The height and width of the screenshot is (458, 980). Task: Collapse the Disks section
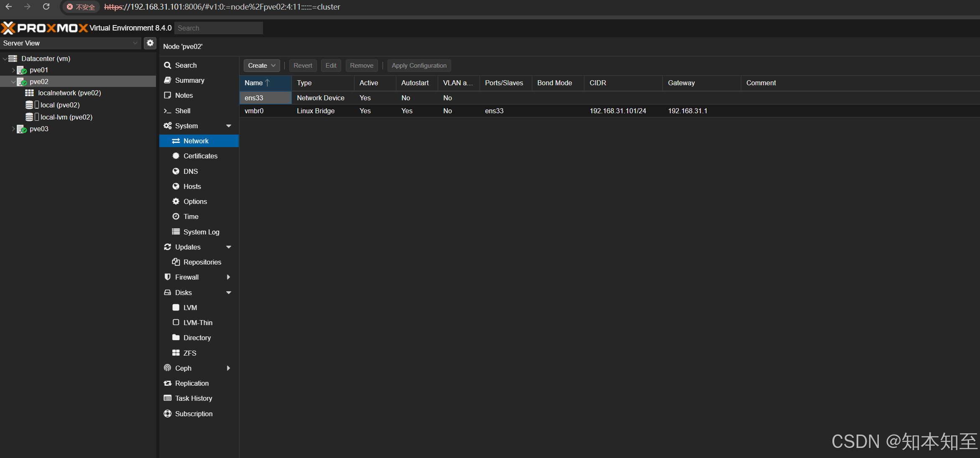[x=229, y=292]
